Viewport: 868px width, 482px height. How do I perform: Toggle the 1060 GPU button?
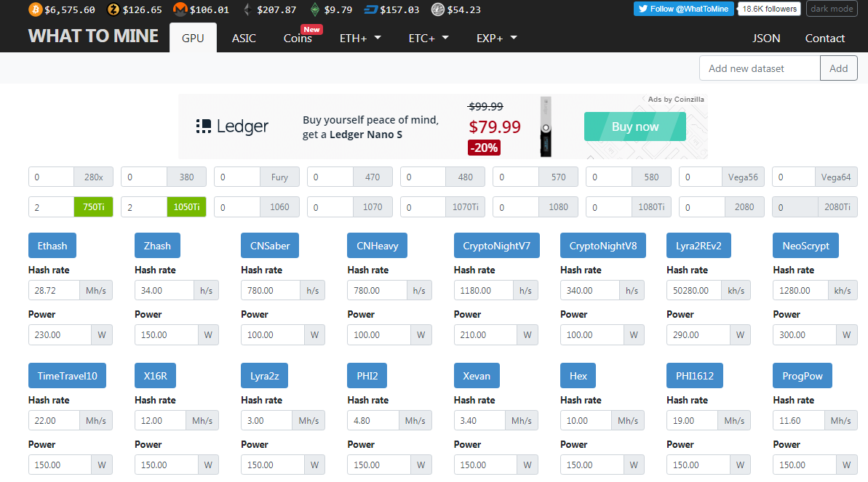pyautogui.click(x=279, y=207)
